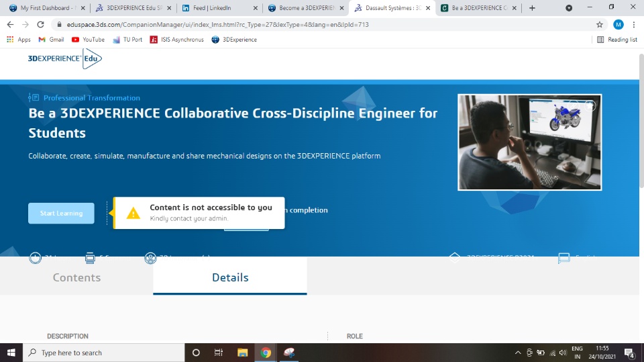Click the site lock icon in address bar
644x362 pixels.
point(59,25)
